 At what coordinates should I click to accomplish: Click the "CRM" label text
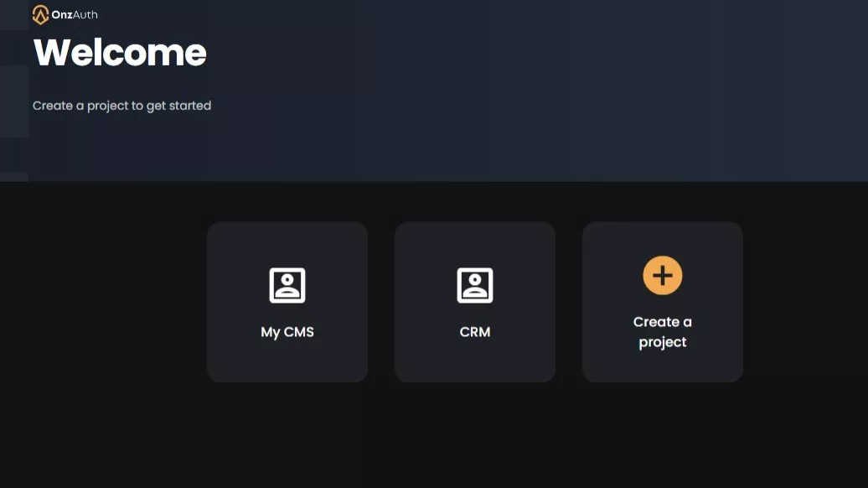pos(475,332)
